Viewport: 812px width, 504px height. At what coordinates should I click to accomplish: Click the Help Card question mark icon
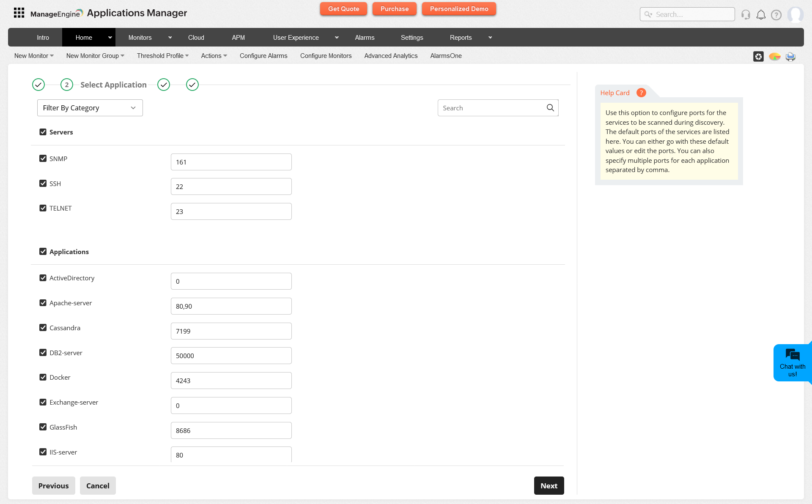click(x=641, y=93)
